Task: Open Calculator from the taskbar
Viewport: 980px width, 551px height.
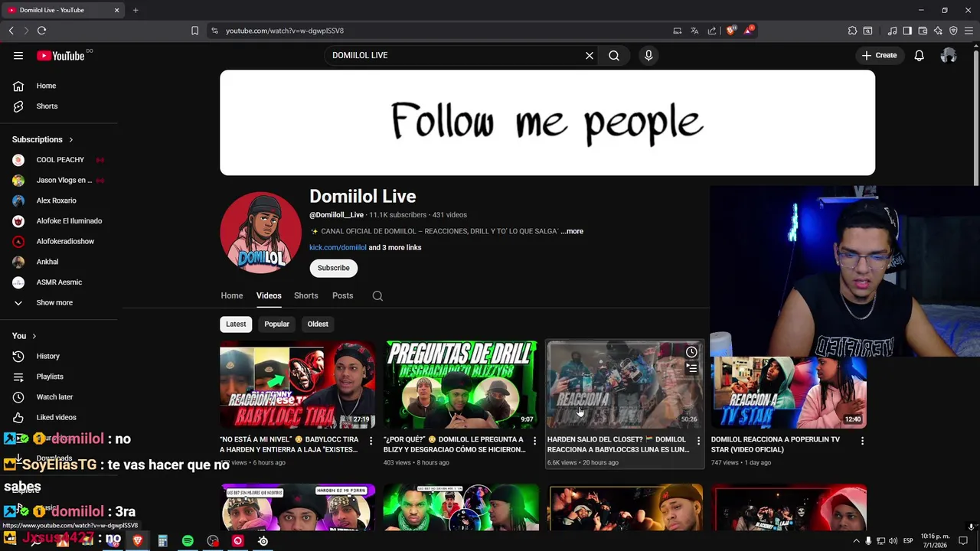Action: point(162,541)
